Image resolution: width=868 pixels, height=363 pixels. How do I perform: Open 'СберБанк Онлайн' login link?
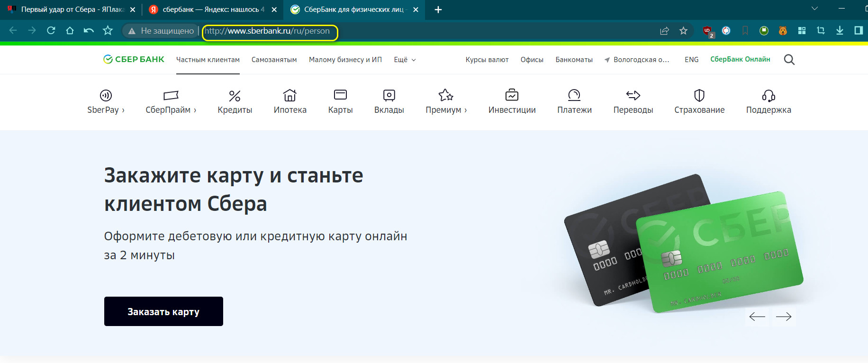pyautogui.click(x=740, y=59)
